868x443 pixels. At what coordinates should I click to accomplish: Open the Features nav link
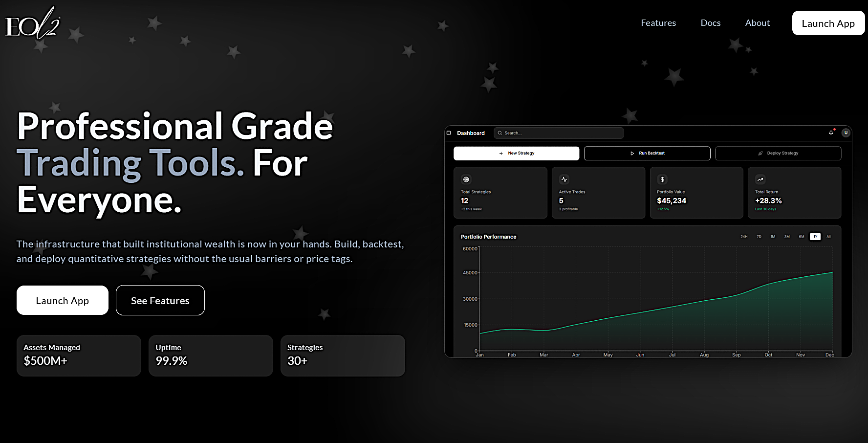coord(658,23)
